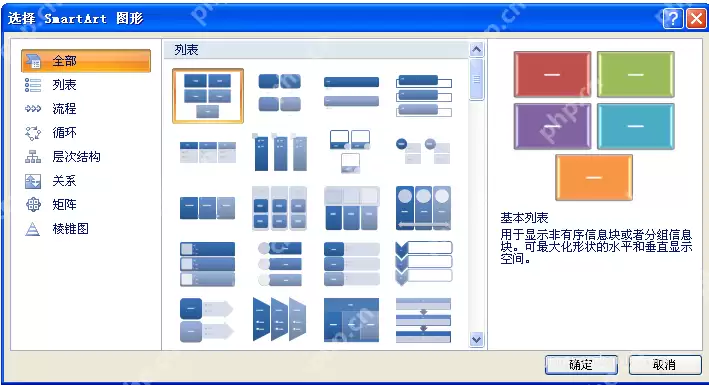This screenshot has height=385, width=709.
Task: Choose the four rounded blocks list layout
Action: tap(279, 93)
